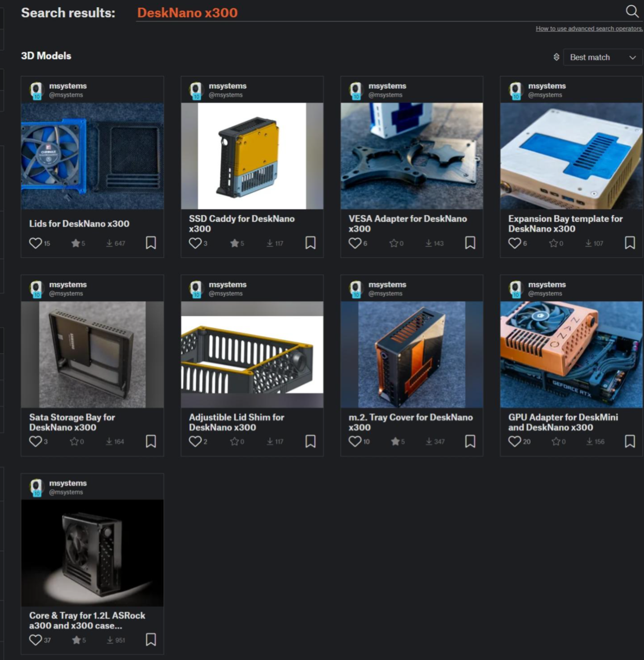Screen dimensions: 644x660
Task: Heart the Adjustible Lid Shim model
Action: pyautogui.click(x=195, y=441)
